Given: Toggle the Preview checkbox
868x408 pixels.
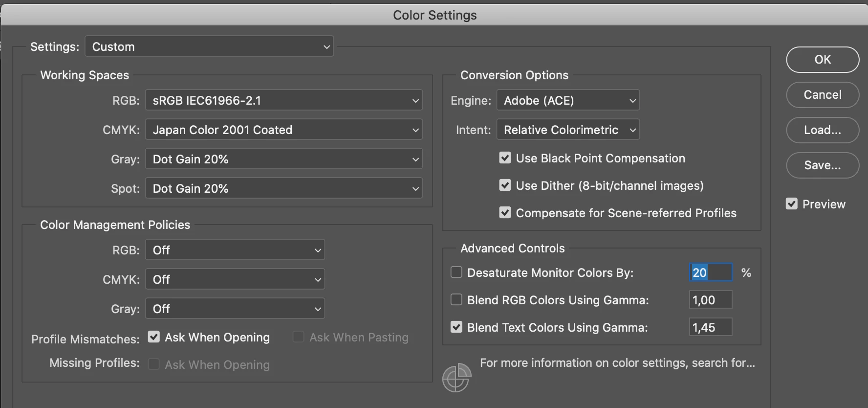Looking at the screenshot, I should (791, 204).
